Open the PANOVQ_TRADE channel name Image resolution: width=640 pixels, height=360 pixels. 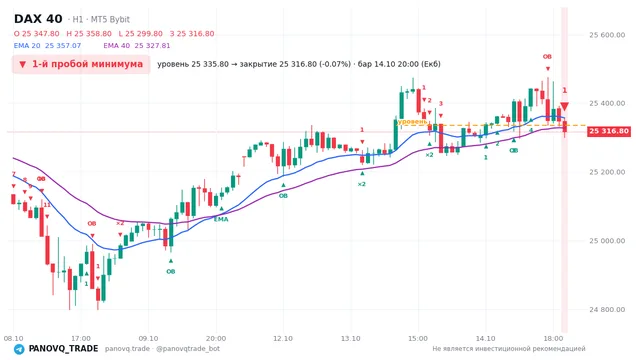coord(63,349)
